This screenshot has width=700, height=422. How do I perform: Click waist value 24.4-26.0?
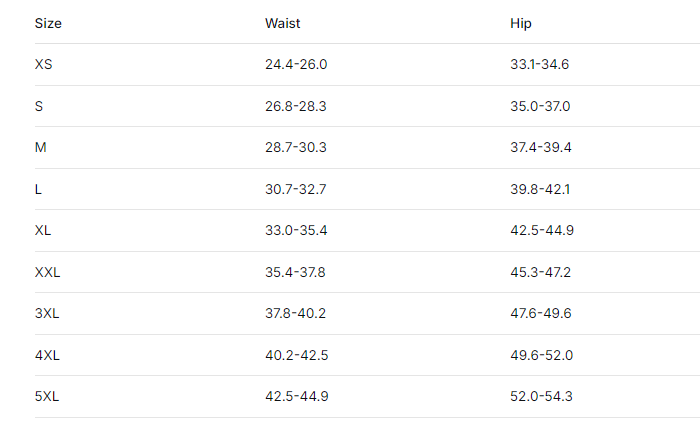296,64
